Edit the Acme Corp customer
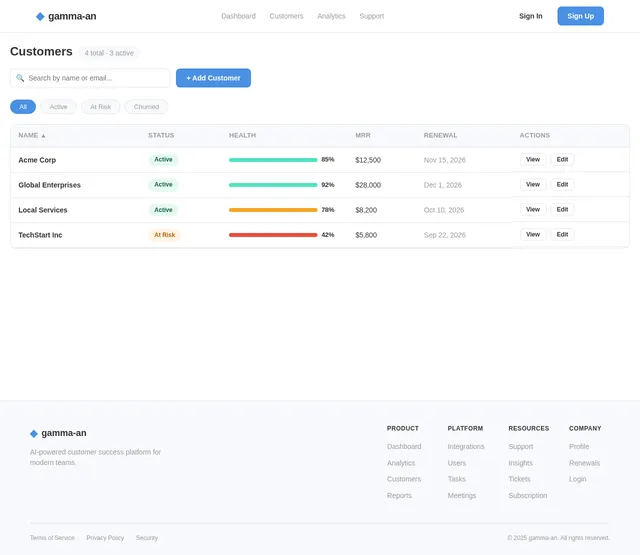This screenshot has width=640, height=555. pos(562,160)
